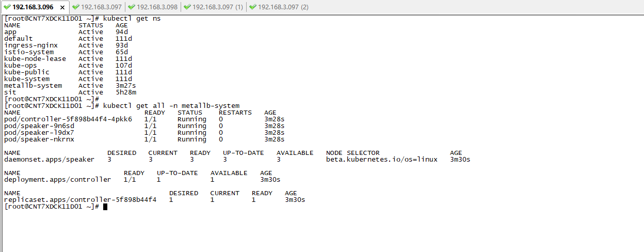Close the 192.168.3.096 tab with its x
The image size is (644, 252).
coord(63,8)
